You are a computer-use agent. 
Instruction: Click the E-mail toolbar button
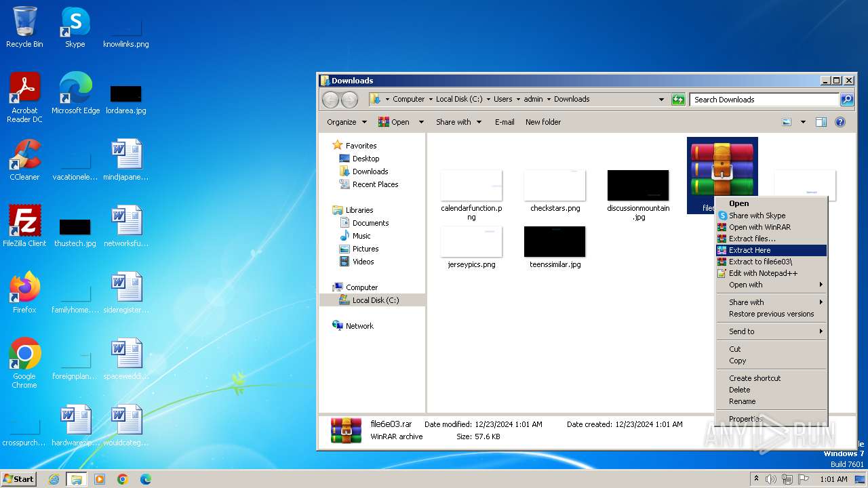point(505,122)
